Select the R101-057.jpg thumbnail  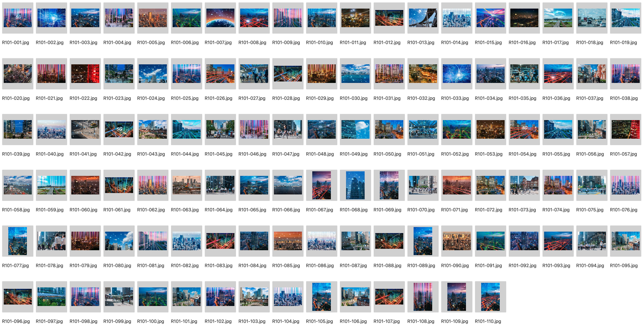(x=626, y=129)
